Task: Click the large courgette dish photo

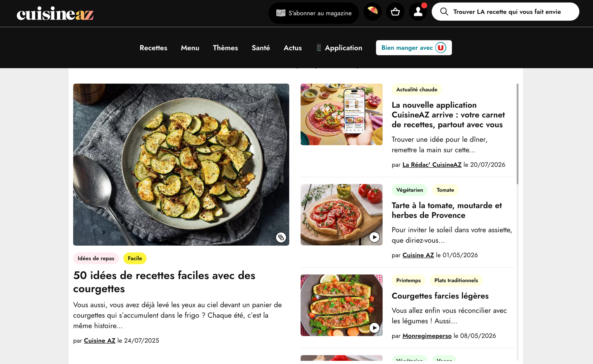Action: [x=181, y=165]
